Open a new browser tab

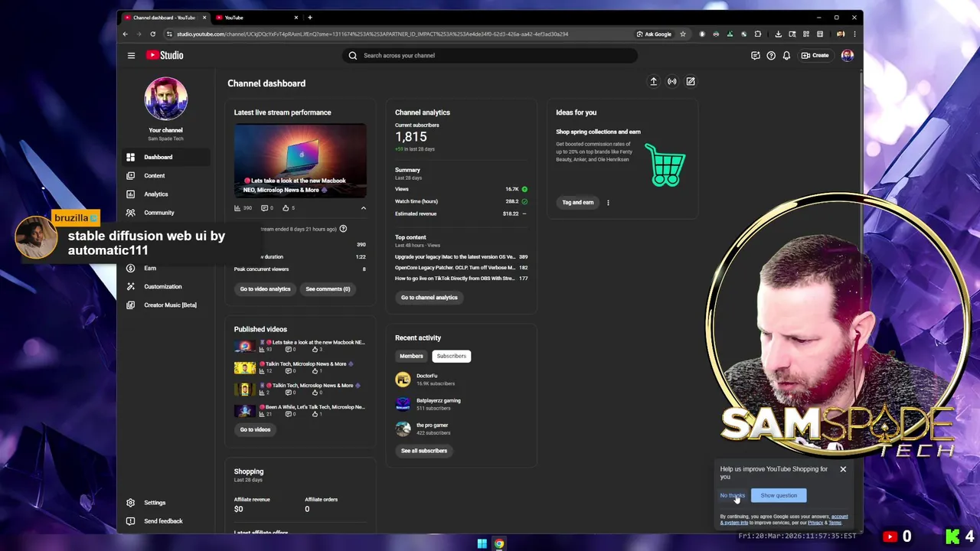(309, 18)
